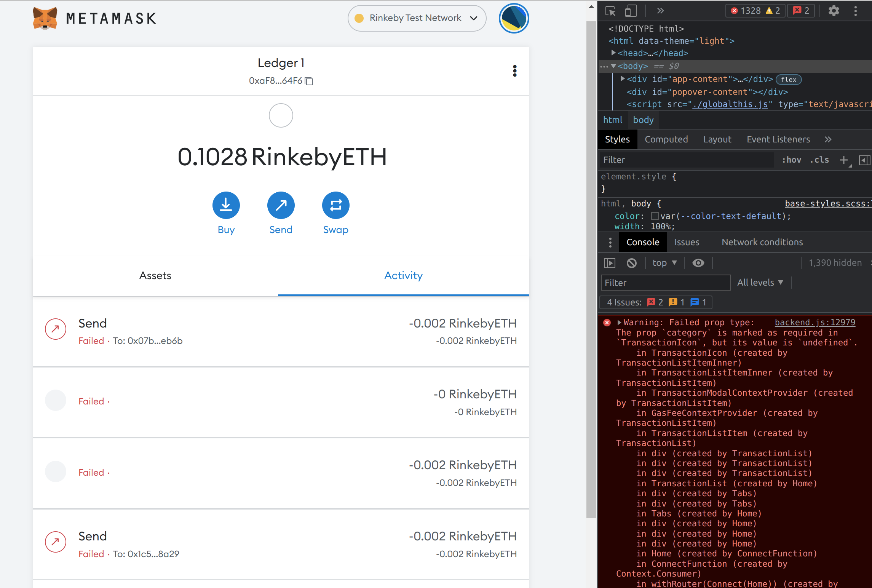This screenshot has width=872, height=588.
Task: Open DevTools settings gear
Action: click(x=834, y=11)
